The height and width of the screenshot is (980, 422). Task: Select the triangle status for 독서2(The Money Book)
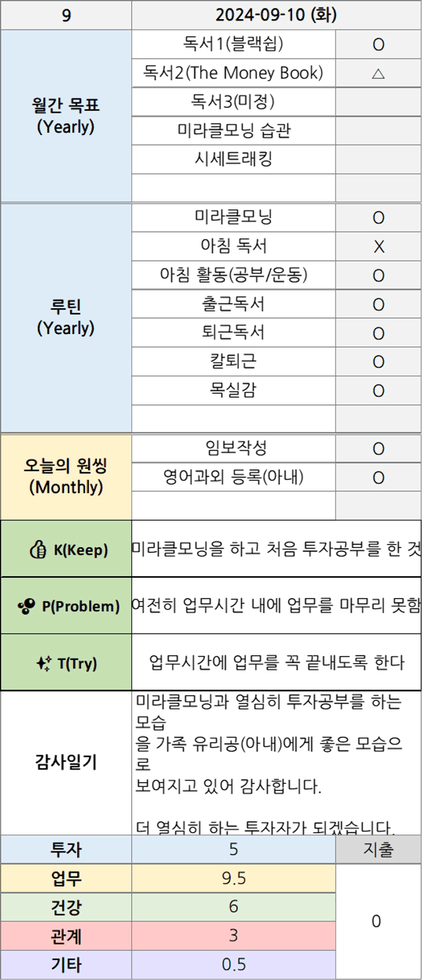[378, 73]
